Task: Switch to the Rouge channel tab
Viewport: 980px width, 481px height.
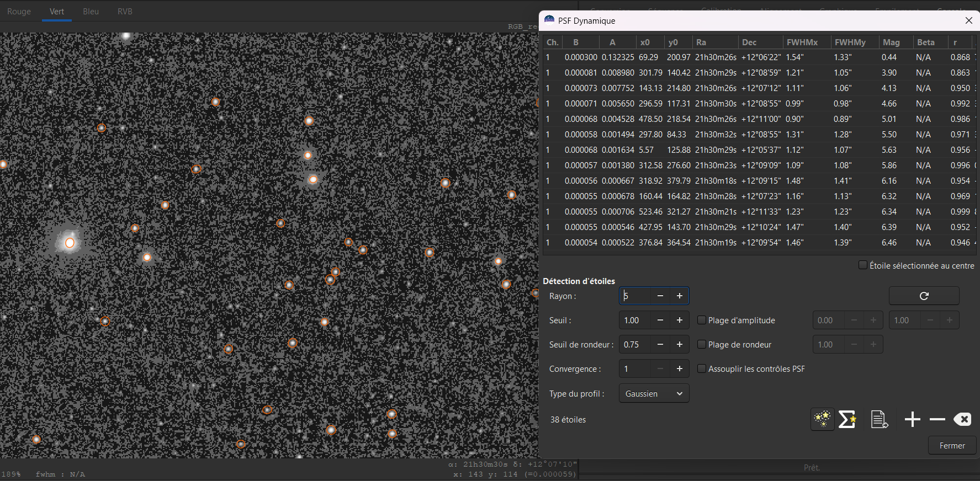Action: point(19,12)
